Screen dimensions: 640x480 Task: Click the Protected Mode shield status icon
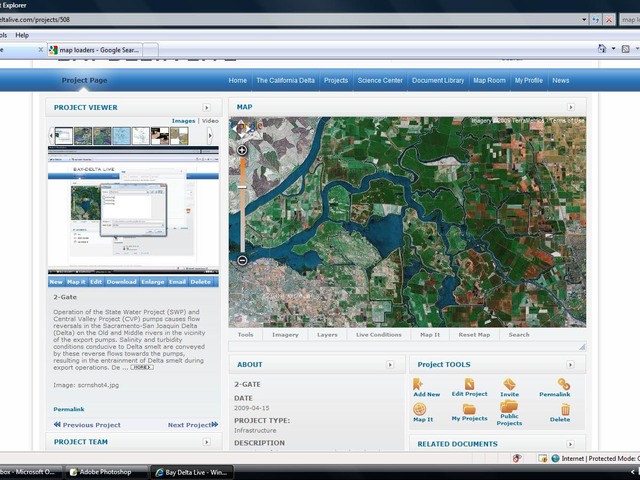(542, 459)
